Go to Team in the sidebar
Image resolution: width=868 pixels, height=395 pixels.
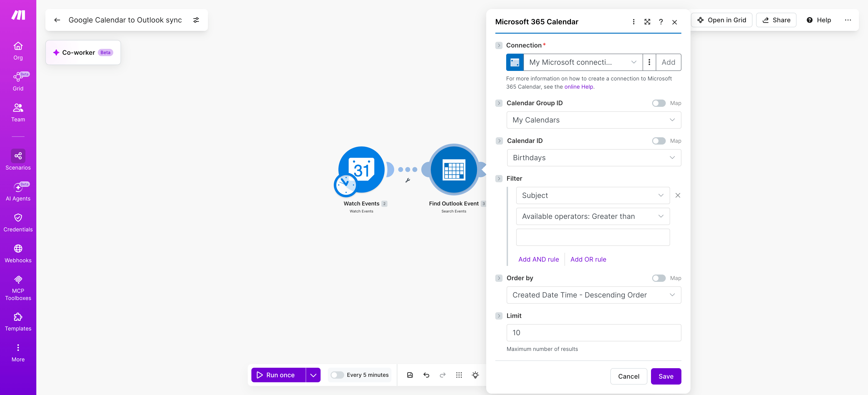18,113
